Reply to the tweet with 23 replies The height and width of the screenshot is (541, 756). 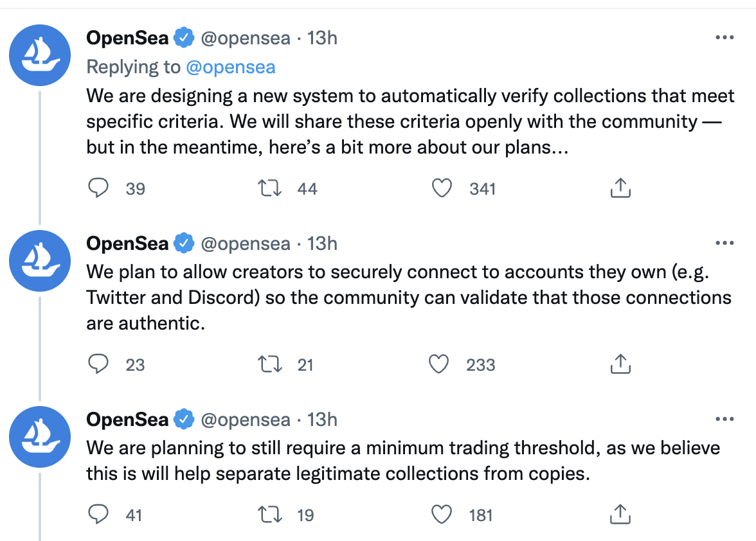pos(98,364)
